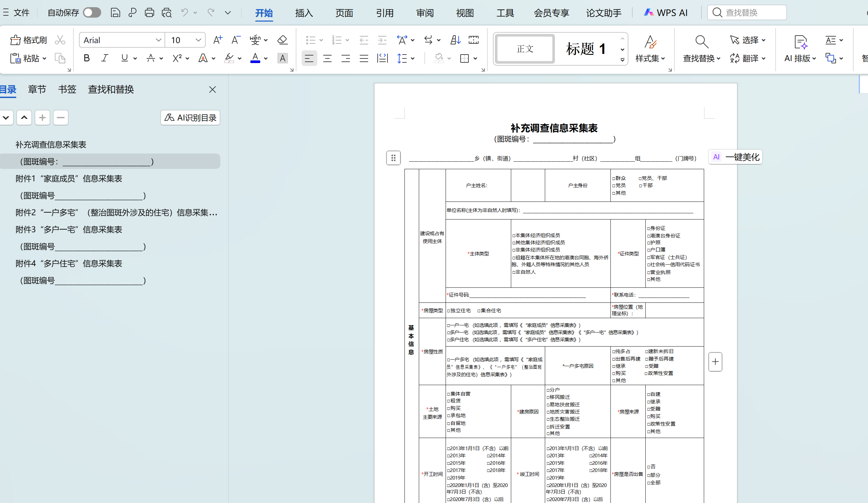This screenshot has width=868, height=503.
Task: Click the 一键美化 button
Action: [x=735, y=157]
